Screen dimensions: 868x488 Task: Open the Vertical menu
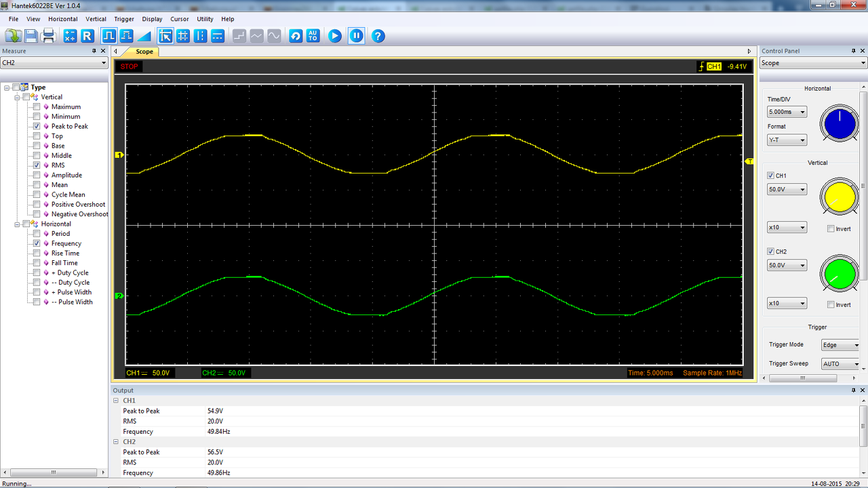coord(96,19)
